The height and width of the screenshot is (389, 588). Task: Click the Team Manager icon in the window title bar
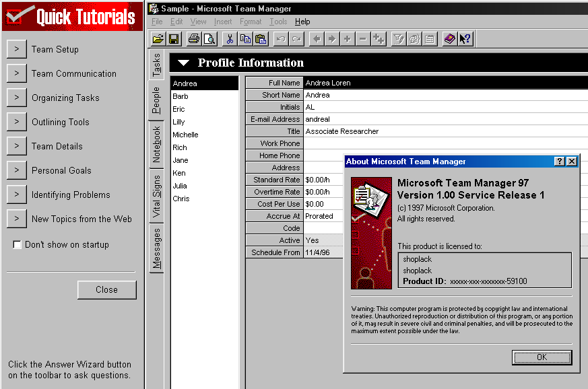(x=154, y=8)
